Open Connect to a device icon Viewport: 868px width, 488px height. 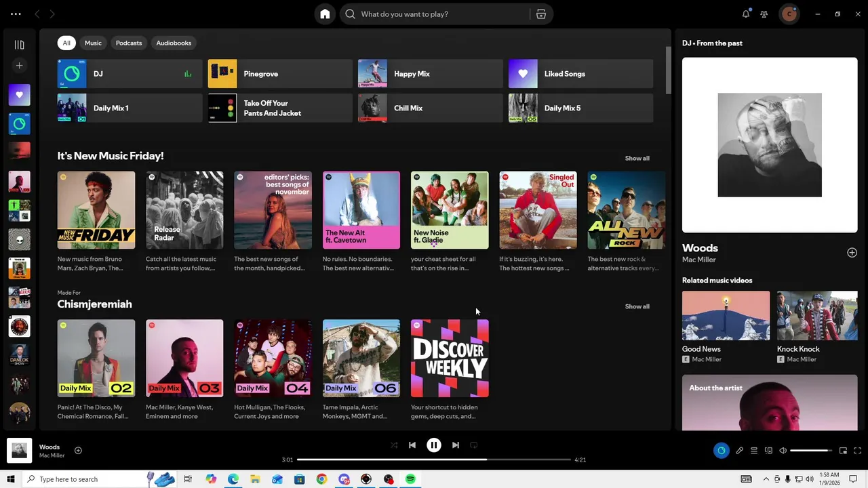click(x=768, y=451)
